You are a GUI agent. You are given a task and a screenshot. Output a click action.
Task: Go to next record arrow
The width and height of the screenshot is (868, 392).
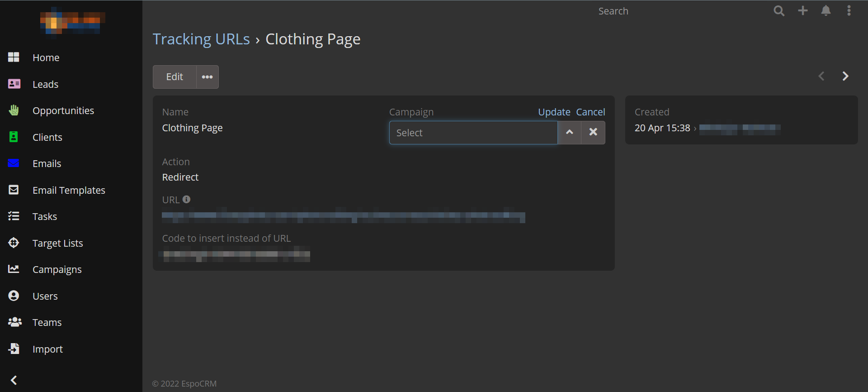coord(845,76)
